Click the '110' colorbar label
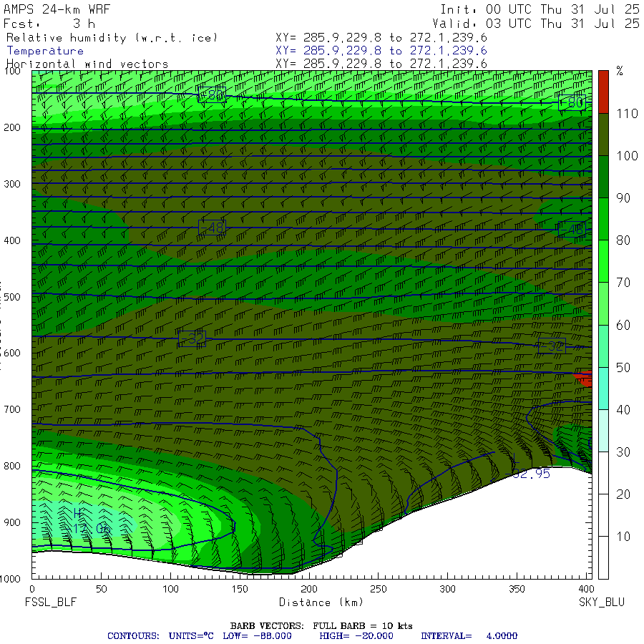644x644 pixels. tap(627, 113)
